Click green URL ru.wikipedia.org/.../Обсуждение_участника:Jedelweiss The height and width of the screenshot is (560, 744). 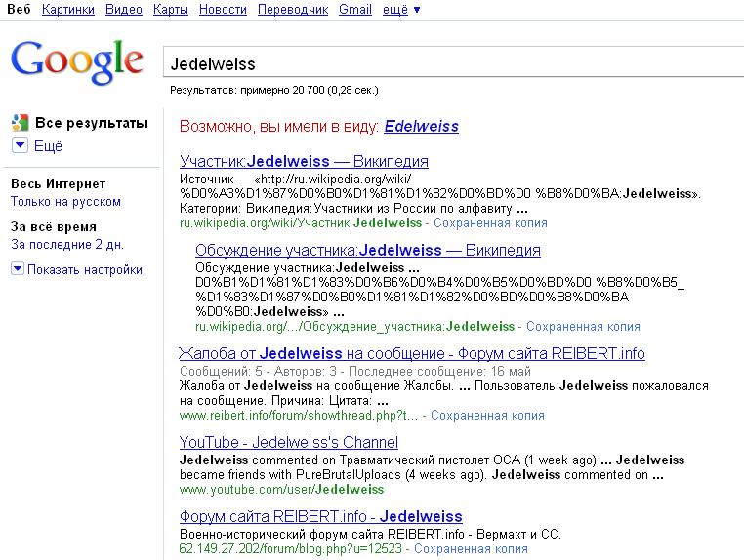point(355,327)
